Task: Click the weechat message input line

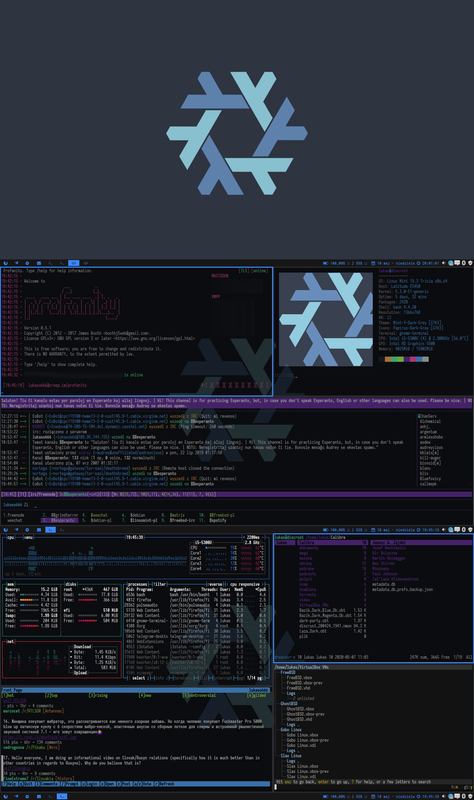Action: click(236, 505)
